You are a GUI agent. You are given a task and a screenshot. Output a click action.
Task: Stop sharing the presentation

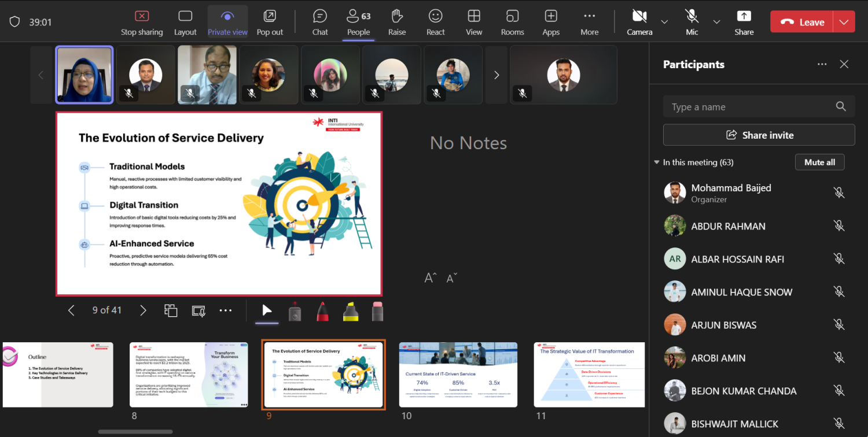pos(142,22)
